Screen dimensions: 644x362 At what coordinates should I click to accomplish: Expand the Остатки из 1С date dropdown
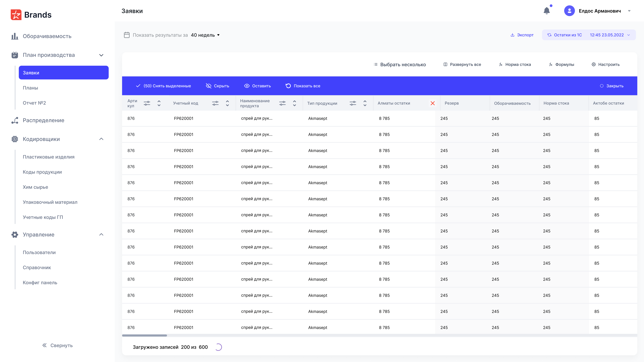pos(628,35)
